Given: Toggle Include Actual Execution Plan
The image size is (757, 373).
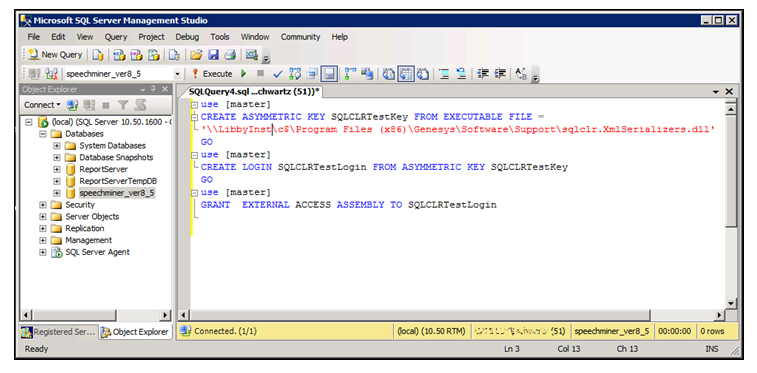Looking at the screenshot, I should pyautogui.click(x=350, y=74).
